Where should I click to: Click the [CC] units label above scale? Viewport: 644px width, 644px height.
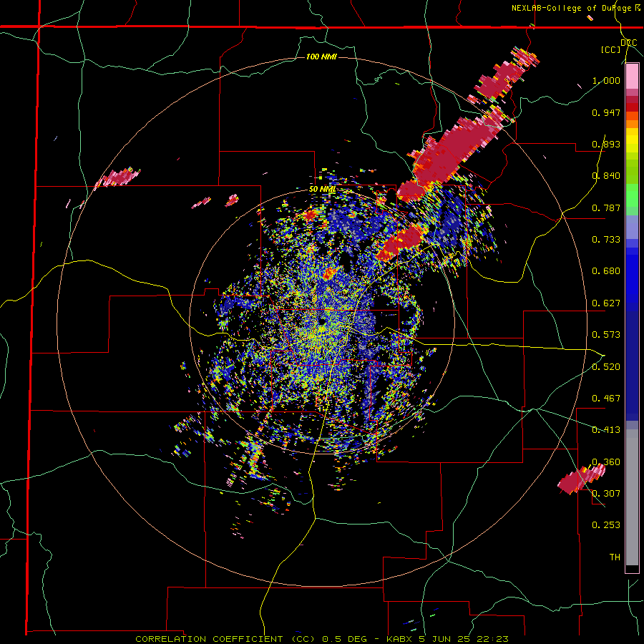pyautogui.click(x=611, y=49)
